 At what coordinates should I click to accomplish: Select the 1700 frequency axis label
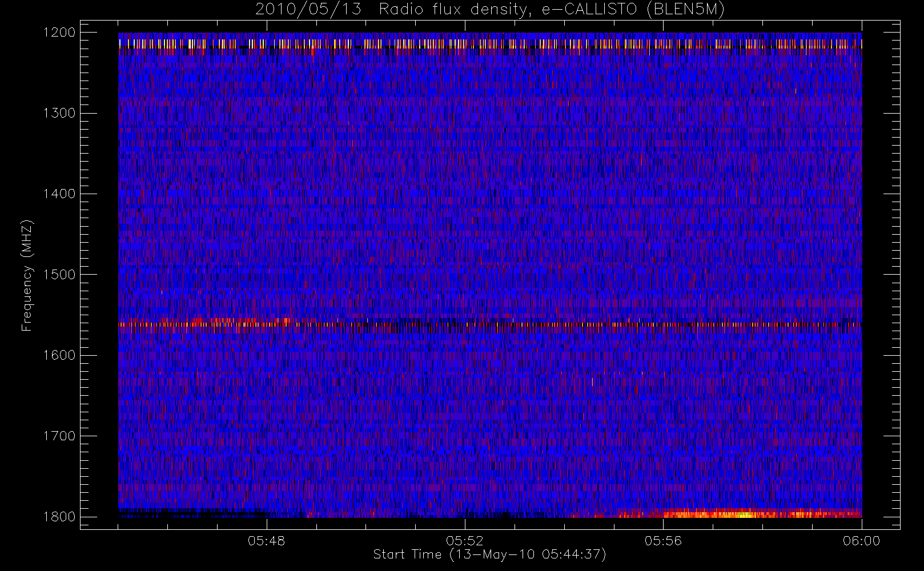(60, 436)
